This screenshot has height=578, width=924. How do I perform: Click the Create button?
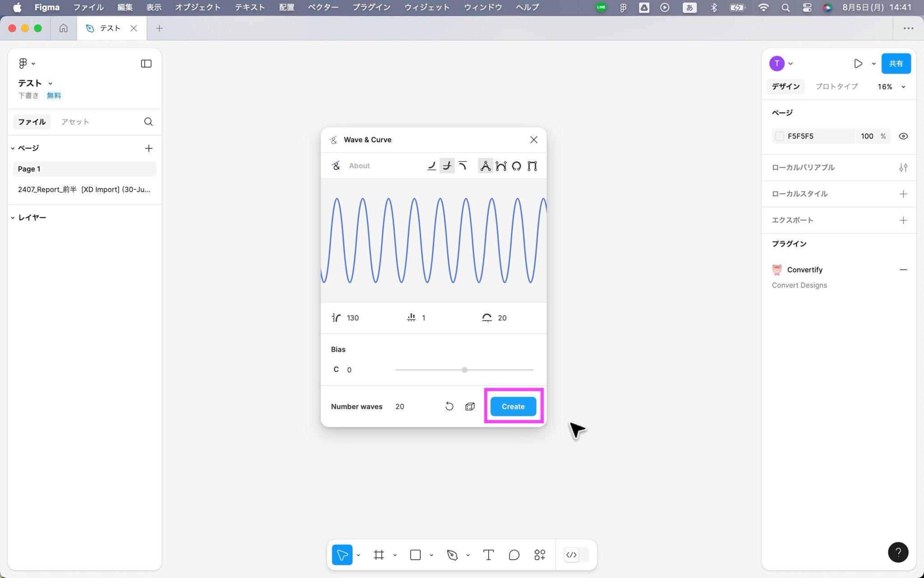tap(513, 406)
